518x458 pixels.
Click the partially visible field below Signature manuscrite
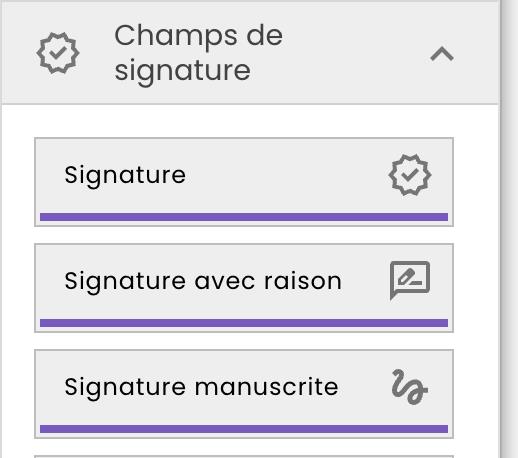(x=244, y=456)
